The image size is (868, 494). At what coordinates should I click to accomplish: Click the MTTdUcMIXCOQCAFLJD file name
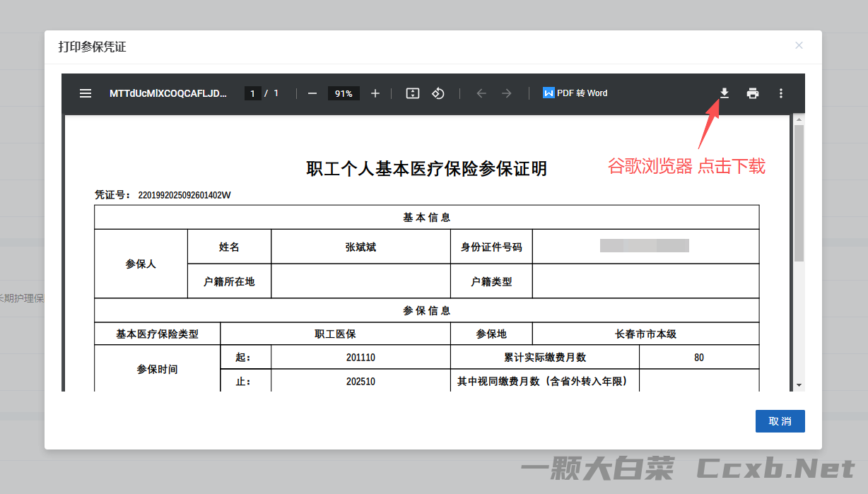(x=168, y=93)
